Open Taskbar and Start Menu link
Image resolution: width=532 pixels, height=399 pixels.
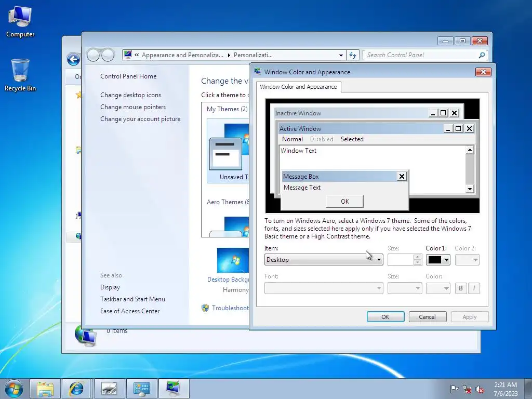coord(132,299)
